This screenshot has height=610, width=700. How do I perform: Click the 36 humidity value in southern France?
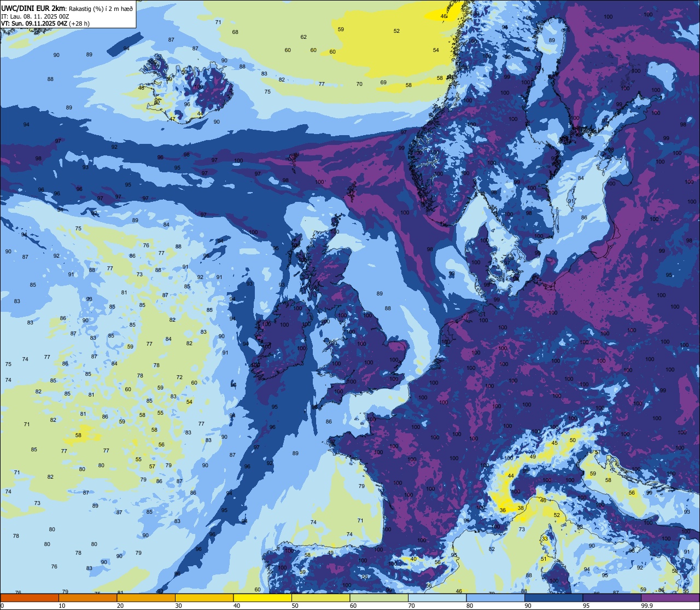coord(503,510)
